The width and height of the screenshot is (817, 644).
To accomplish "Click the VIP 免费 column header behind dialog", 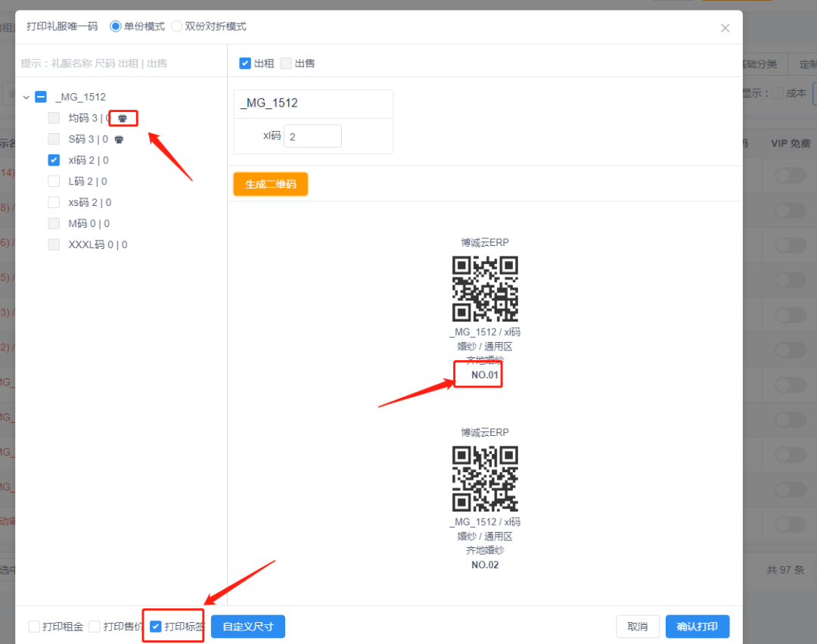I will click(x=791, y=144).
